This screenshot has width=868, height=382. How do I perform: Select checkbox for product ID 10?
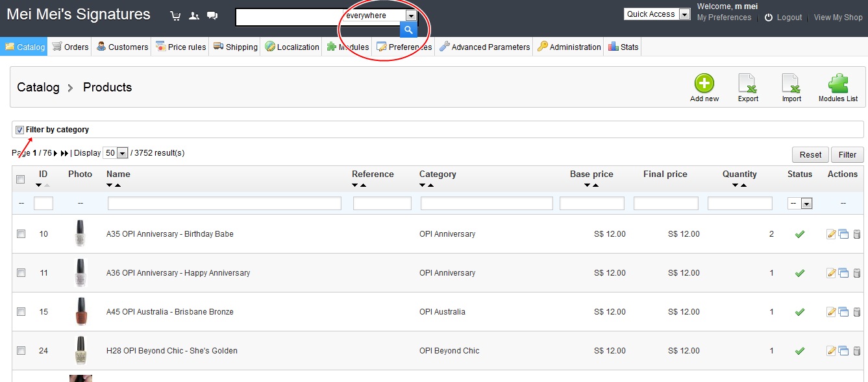(x=21, y=233)
